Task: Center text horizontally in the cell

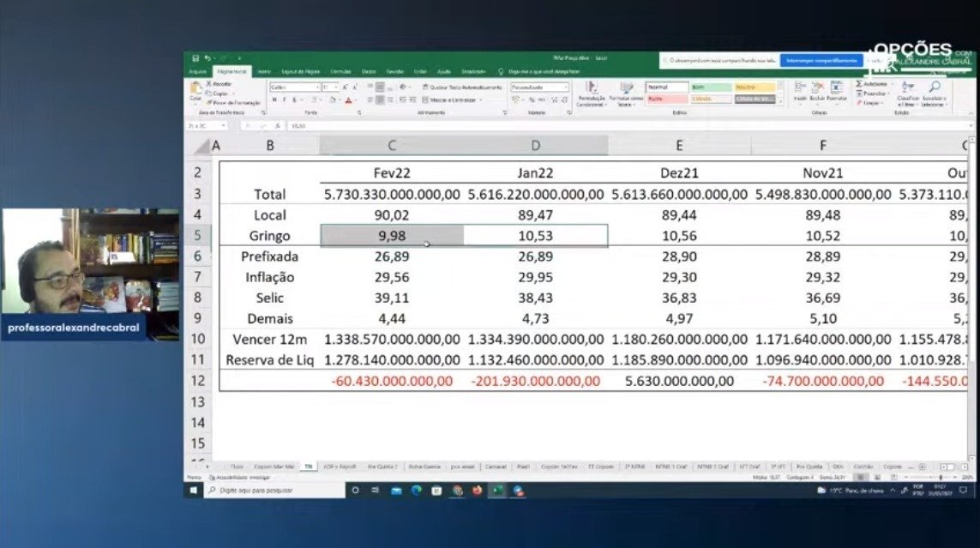Action: 380,100
